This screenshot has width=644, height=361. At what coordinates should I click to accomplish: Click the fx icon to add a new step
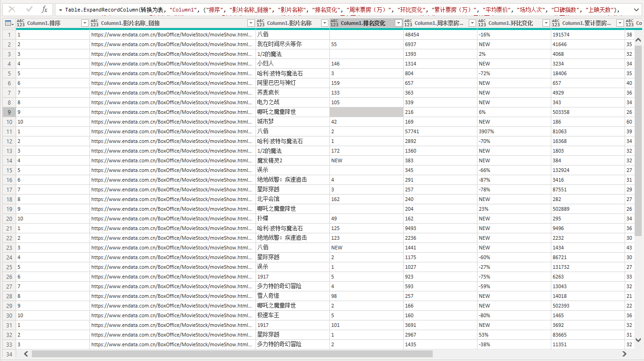click(45, 9)
